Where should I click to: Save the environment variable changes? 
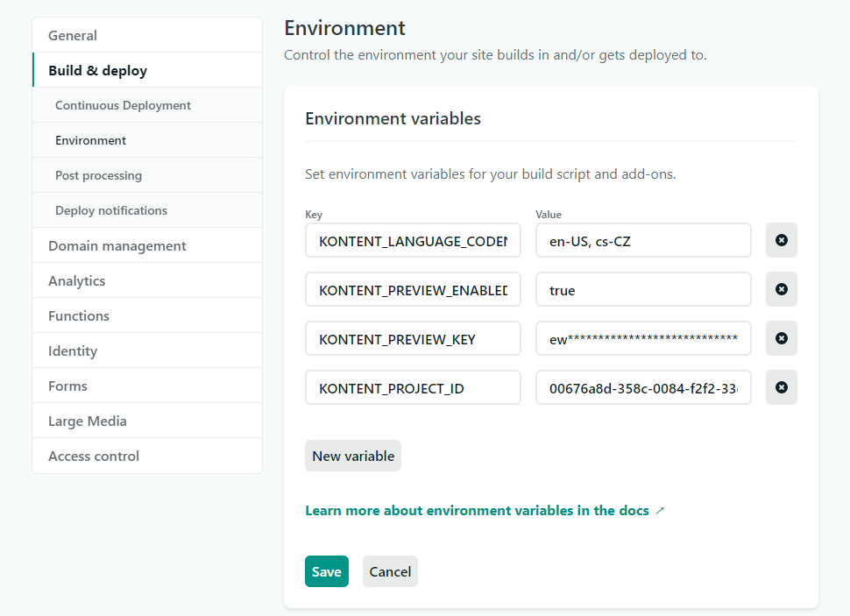pos(326,570)
